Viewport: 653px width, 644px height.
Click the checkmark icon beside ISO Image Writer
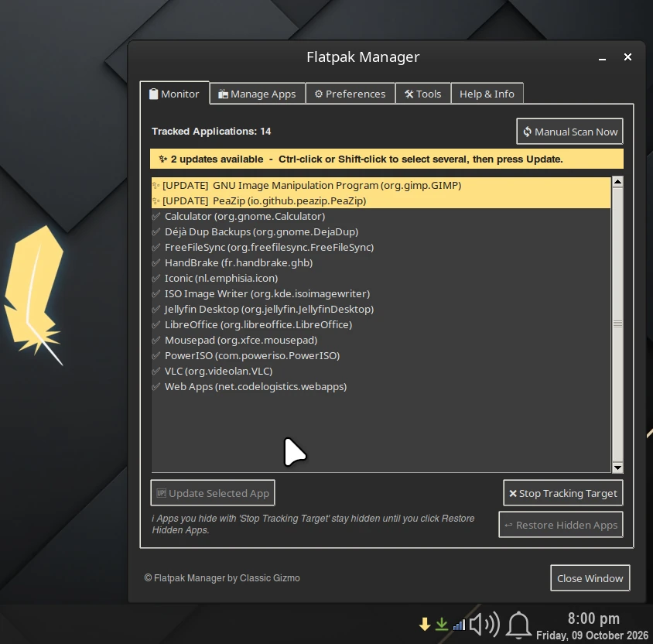(156, 293)
